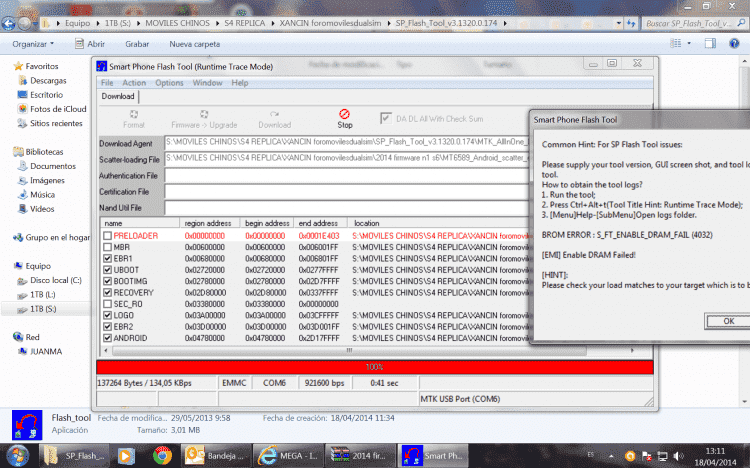This screenshot has height=468, width=750.
Task: Open Windows Start menu
Action: click(x=18, y=456)
